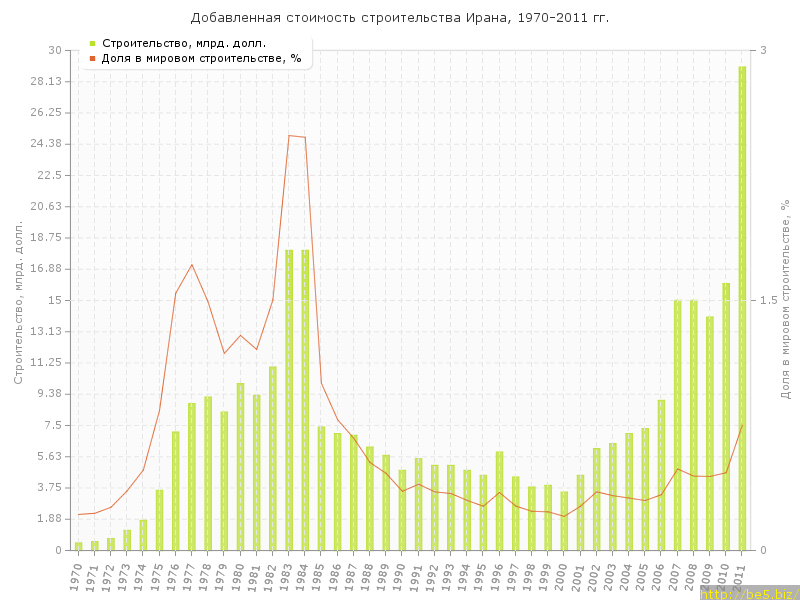This screenshot has width=800, height=600.
Task: Select the 2010 construction bar
Action: click(726, 416)
